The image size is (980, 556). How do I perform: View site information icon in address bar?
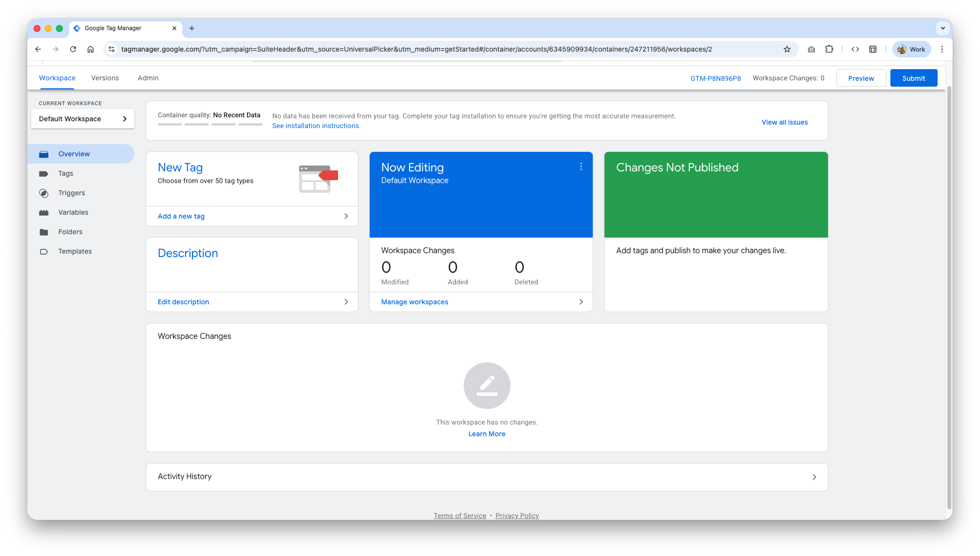pos(112,49)
